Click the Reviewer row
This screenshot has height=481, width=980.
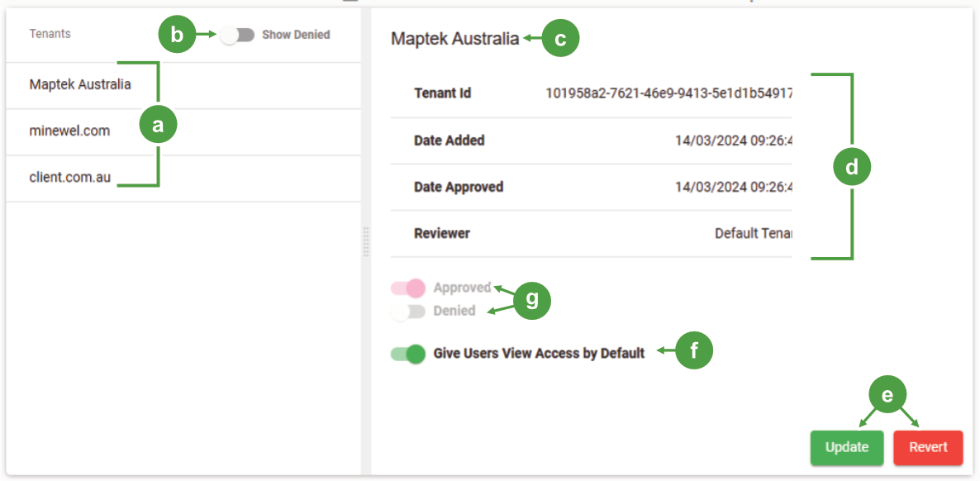pos(592,234)
